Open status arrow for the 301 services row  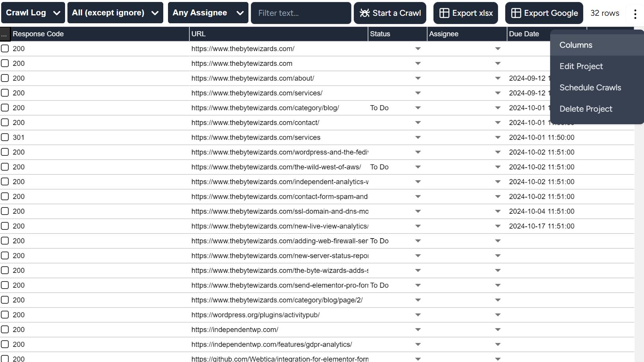point(418,138)
